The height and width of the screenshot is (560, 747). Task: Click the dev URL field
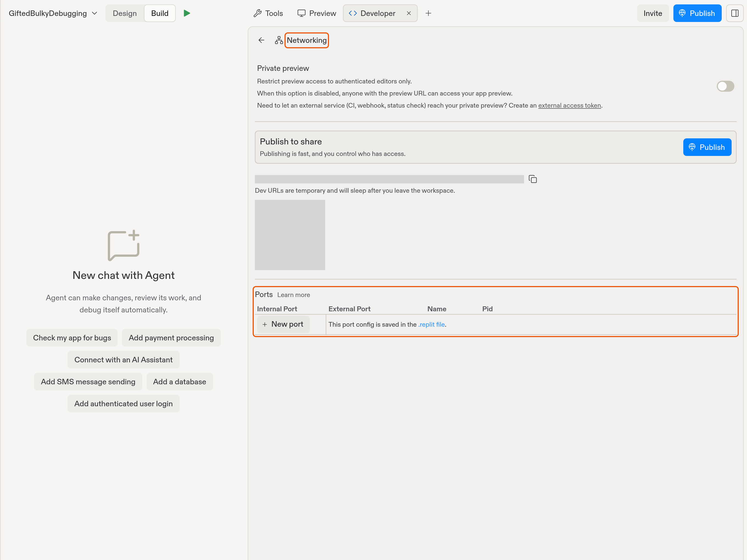click(x=389, y=179)
